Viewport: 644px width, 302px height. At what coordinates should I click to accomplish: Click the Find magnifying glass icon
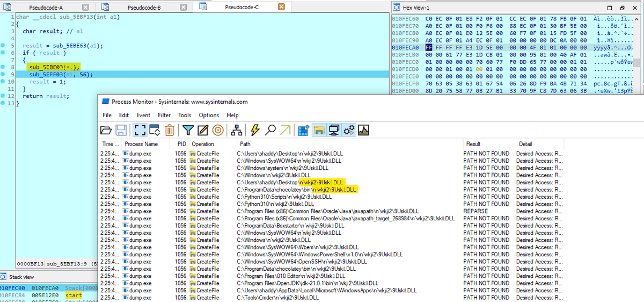270,130
